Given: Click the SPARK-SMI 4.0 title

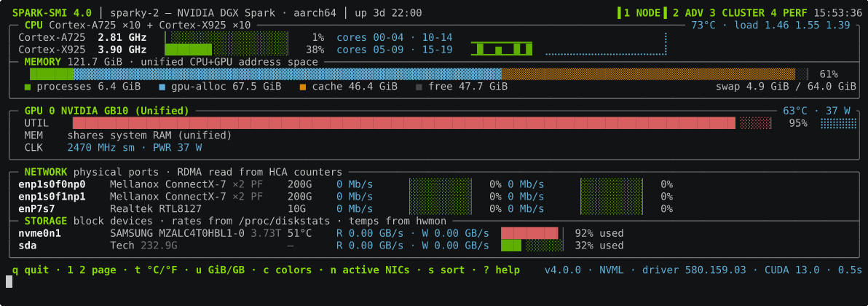Looking at the screenshot, I should pyautogui.click(x=52, y=13).
